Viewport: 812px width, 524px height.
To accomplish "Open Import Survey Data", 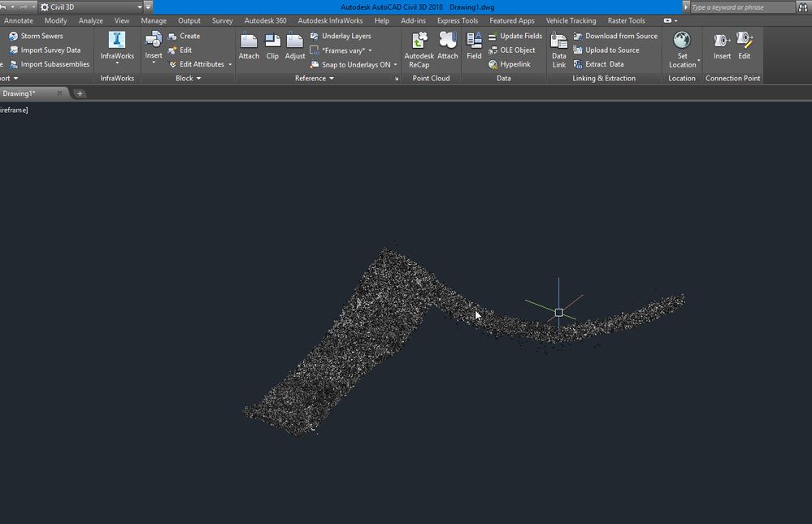I will 45,50.
